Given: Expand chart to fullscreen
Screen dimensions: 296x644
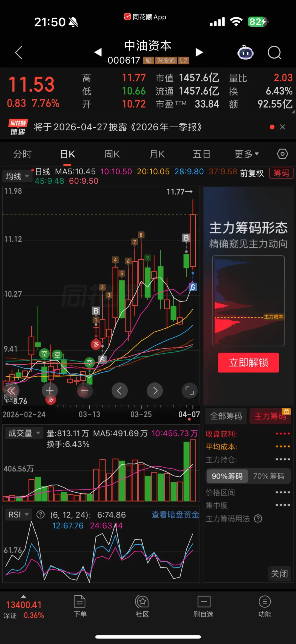Looking at the screenshot, I should coord(190,390).
